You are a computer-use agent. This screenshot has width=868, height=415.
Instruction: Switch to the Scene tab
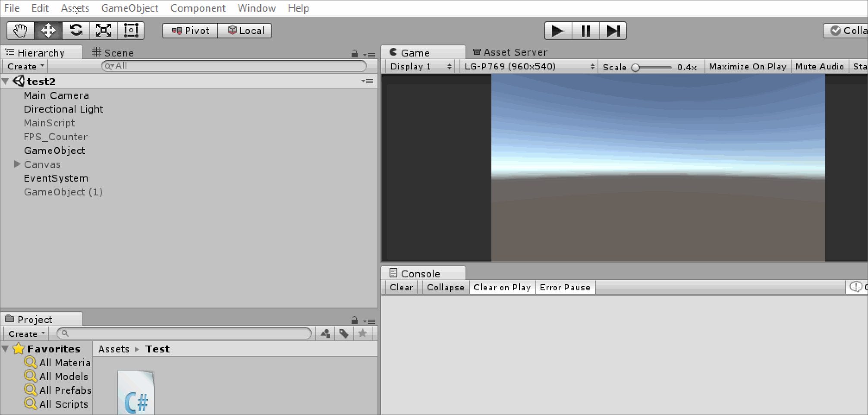(x=113, y=53)
